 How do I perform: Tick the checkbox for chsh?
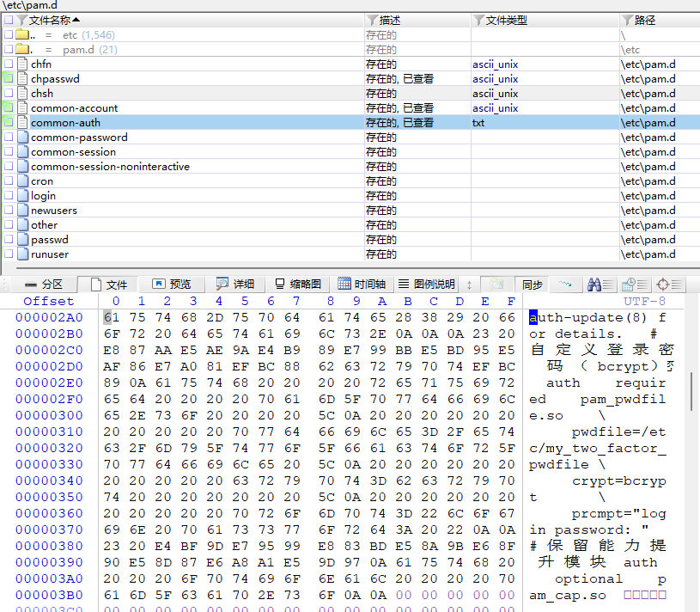(9, 94)
